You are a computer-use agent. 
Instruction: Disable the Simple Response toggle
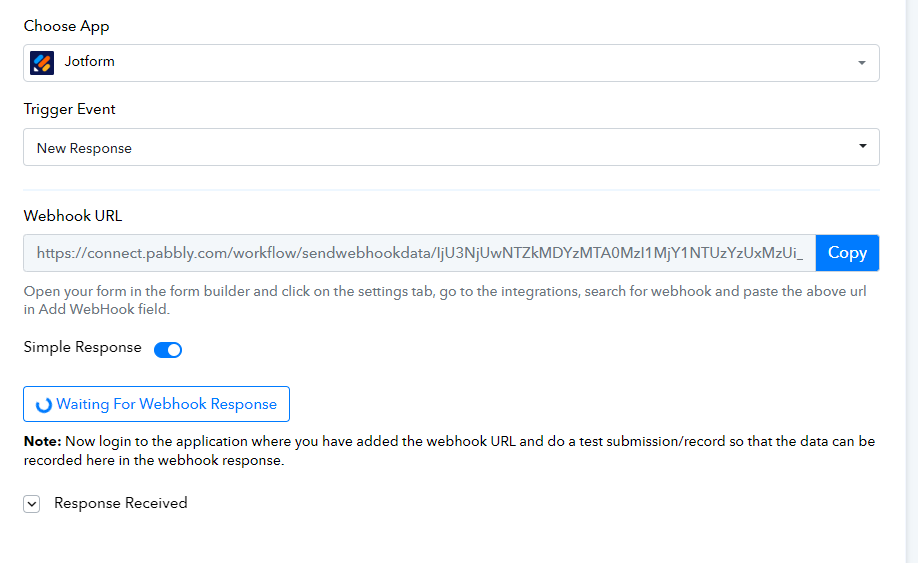[168, 349]
